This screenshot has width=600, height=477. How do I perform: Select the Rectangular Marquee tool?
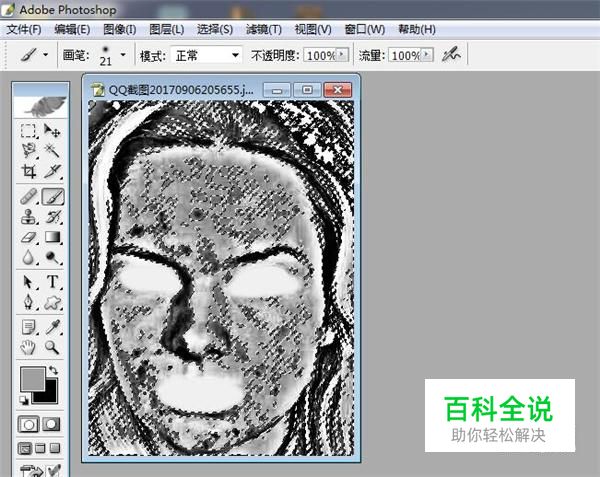click(x=28, y=131)
